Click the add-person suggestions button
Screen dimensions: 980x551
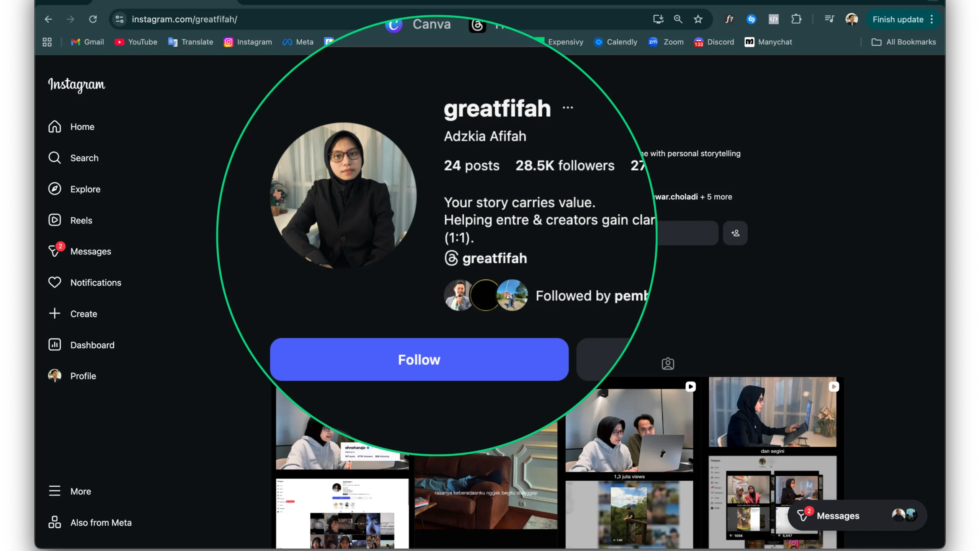click(735, 233)
